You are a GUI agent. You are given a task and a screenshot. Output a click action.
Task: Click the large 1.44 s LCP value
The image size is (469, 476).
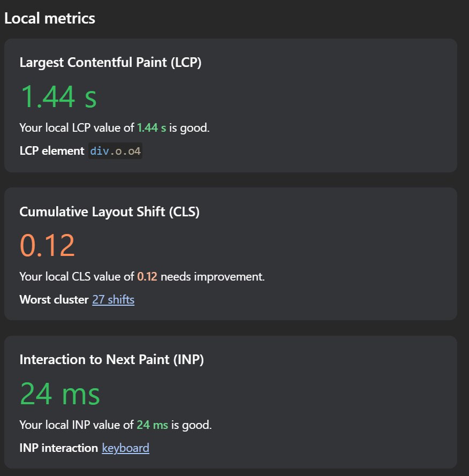pyautogui.click(x=58, y=97)
